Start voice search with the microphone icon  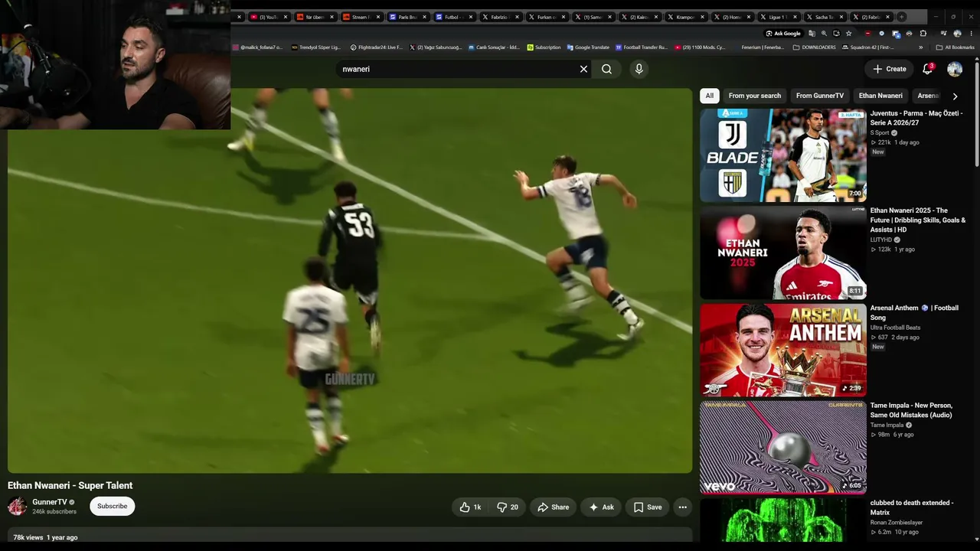(639, 69)
